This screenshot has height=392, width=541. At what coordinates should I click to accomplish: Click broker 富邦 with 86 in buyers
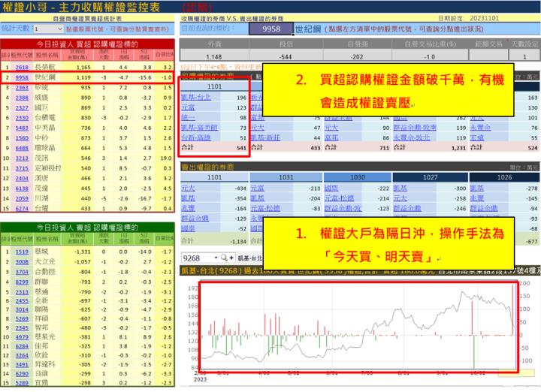331,137
